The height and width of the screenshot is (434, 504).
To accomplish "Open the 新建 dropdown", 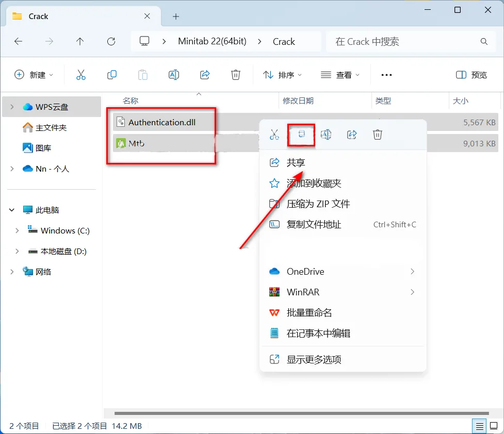I will click(x=34, y=75).
